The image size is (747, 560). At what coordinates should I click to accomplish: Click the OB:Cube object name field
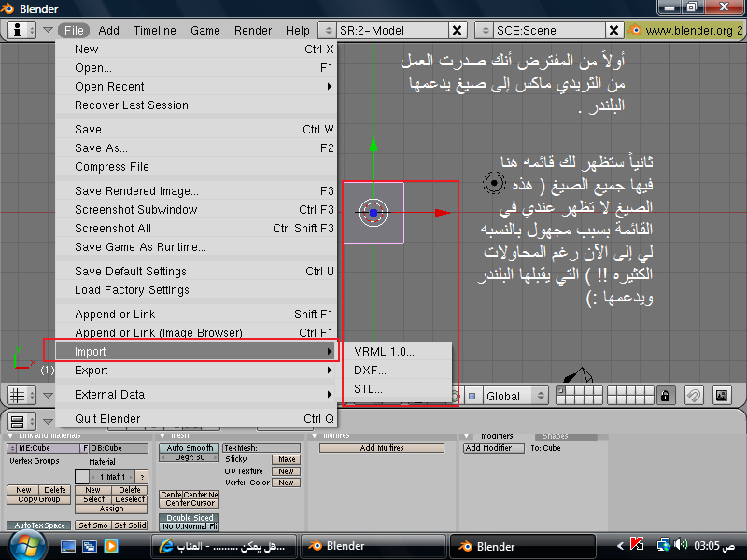click(x=119, y=448)
